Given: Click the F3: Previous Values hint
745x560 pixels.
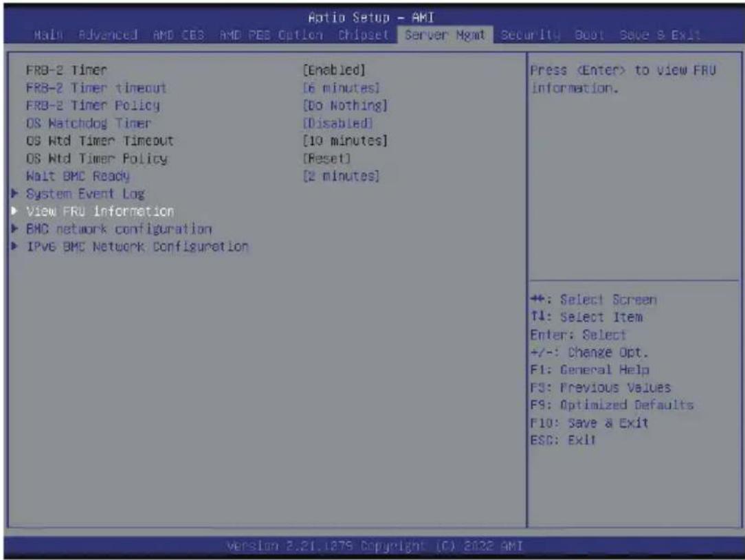Looking at the screenshot, I should (601, 388).
